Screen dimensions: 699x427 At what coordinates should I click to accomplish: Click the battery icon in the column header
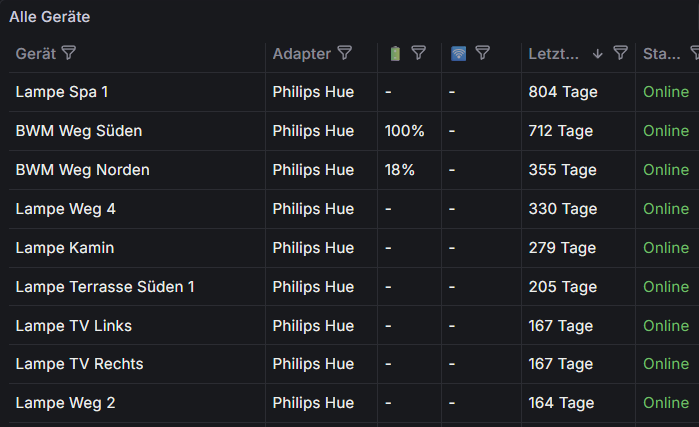[x=395, y=53]
